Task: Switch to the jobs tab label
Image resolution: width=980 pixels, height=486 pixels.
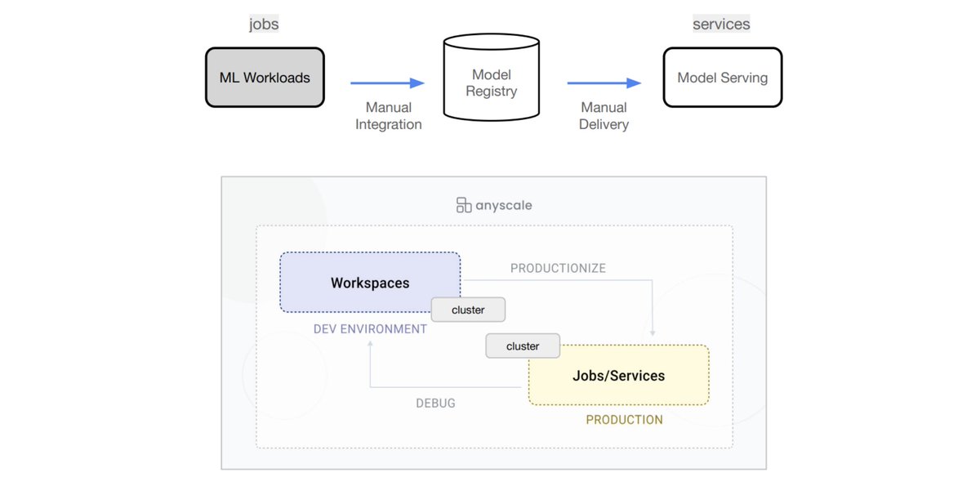Action: click(x=263, y=24)
